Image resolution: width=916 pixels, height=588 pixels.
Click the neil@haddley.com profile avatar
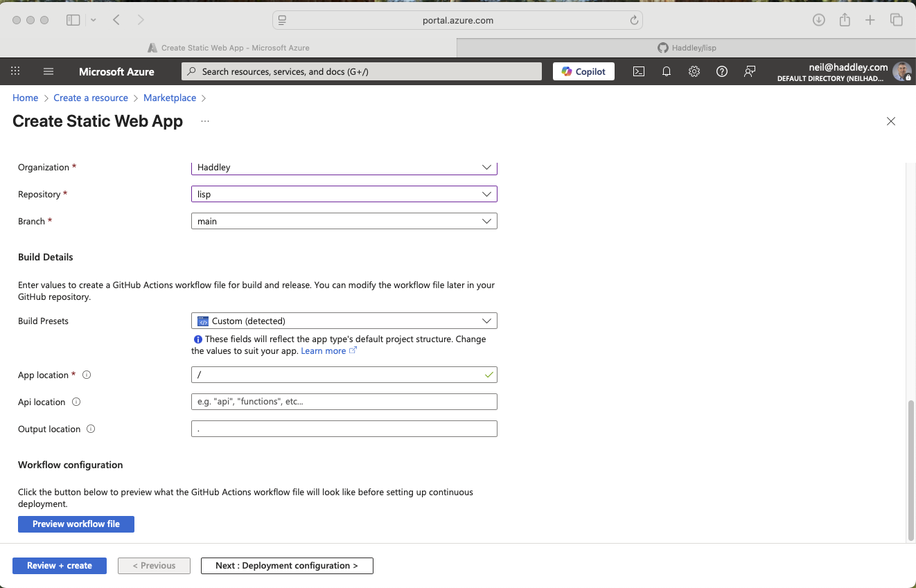coord(901,71)
